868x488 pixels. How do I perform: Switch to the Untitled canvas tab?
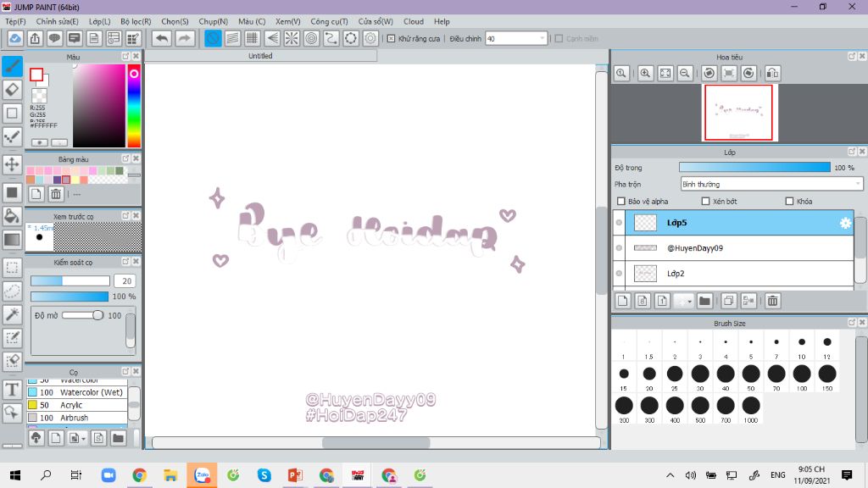260,56
